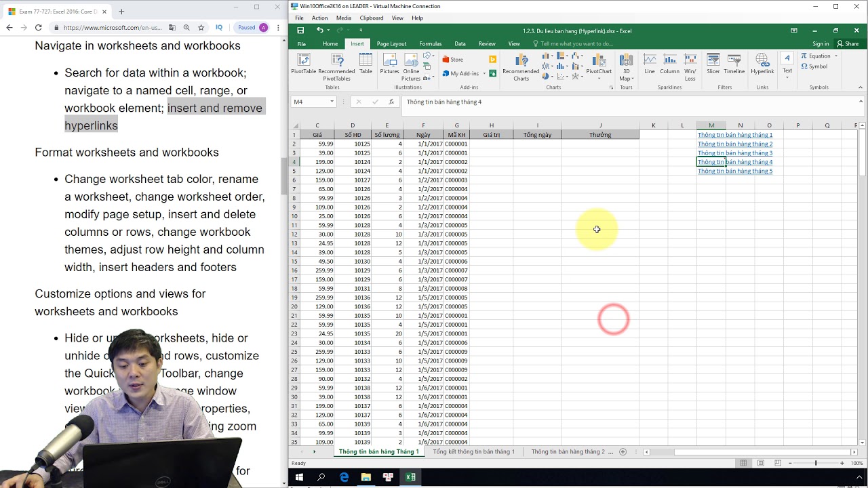
Task: Insert Pictures from the Illustrations group
Action: coord(389,64)
